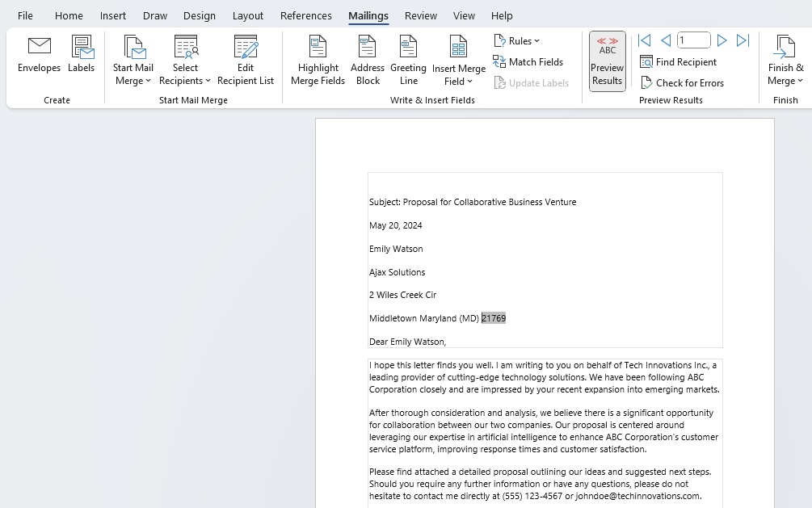Go to first record
The image size is (812, 508).
point(645,40)
